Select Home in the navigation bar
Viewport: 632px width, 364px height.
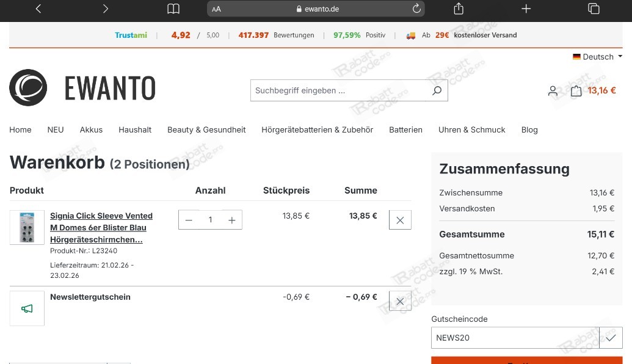click(20, 129)
